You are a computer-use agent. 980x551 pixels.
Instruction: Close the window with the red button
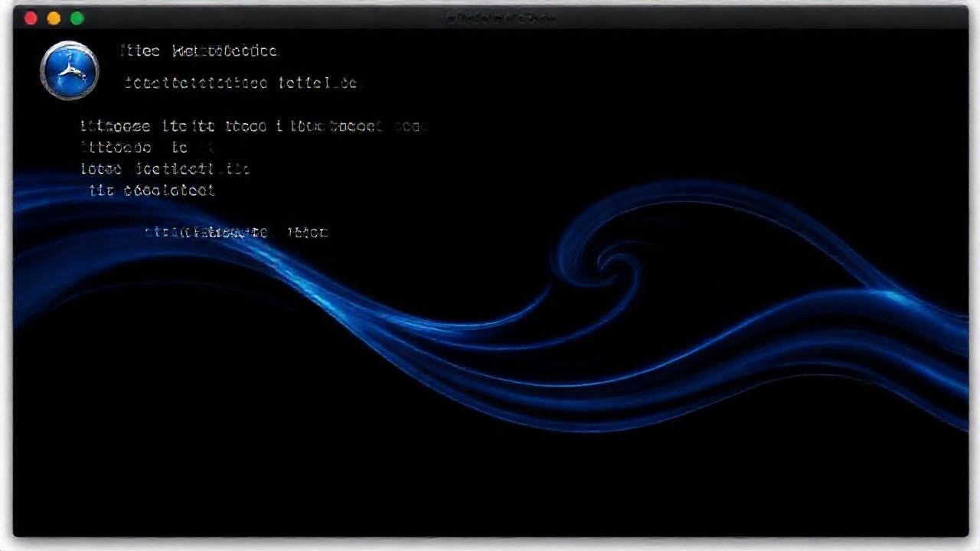pos(31,18)
